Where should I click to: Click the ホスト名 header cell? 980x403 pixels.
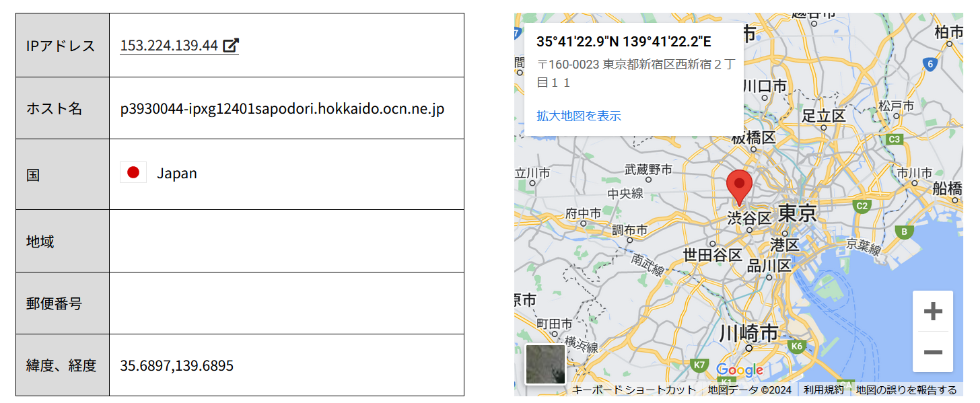[x=63, y=108]
